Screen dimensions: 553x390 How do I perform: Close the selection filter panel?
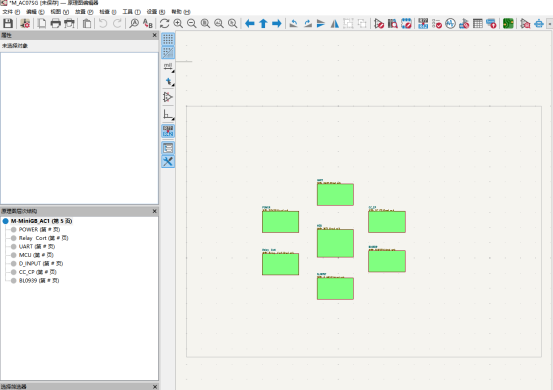(x=154, y=387)
